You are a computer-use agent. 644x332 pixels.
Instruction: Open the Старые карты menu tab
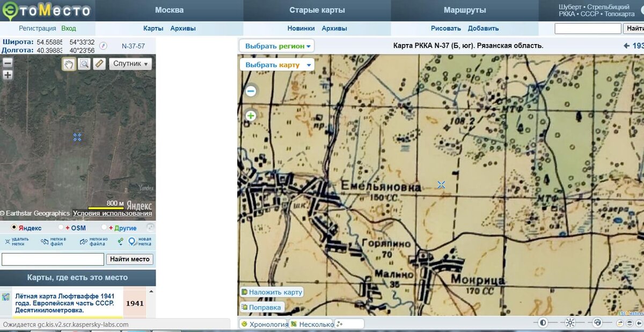click(x=317, y=10)
